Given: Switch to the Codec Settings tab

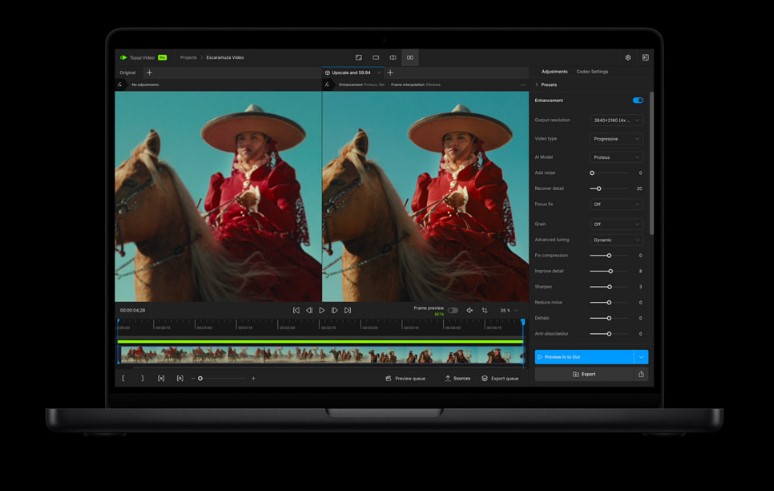Looking at the screenshot, I should tap(592, 72).
